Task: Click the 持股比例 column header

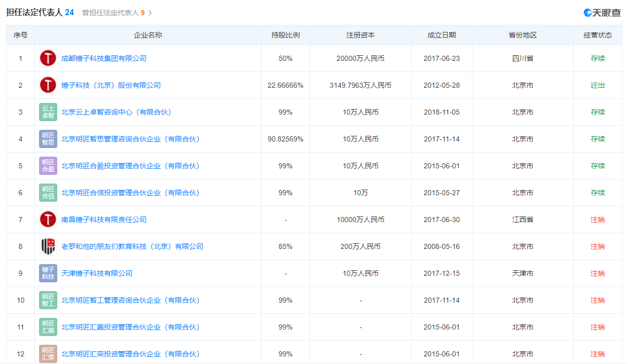Action: [x=285, y=35]
